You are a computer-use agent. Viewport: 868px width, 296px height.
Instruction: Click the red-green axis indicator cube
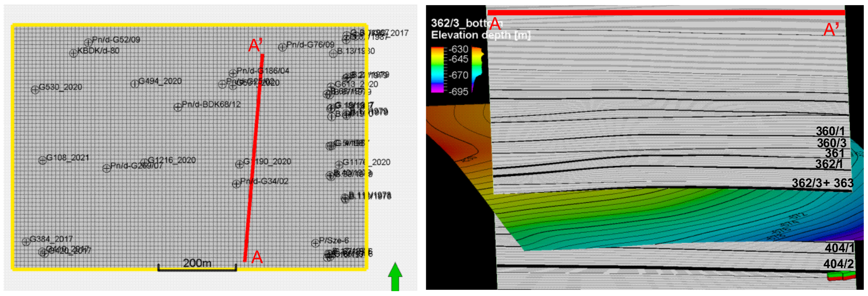pyautogui.click(x=842, y=276)
